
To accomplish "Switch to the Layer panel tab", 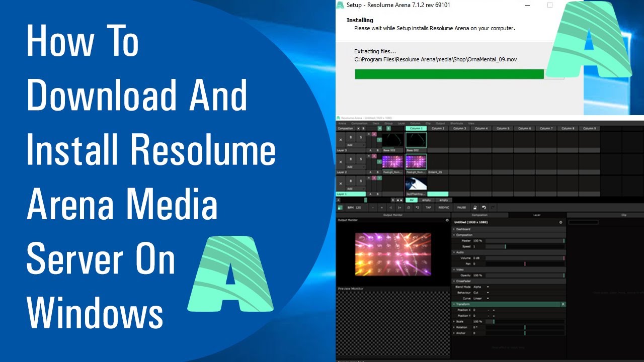I will [x=537, y=215].
